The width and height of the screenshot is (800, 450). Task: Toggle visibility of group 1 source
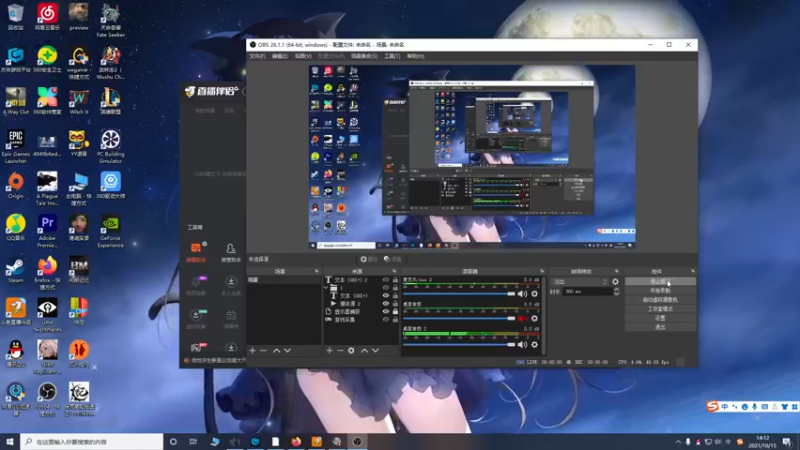click(x=386, y=288)
